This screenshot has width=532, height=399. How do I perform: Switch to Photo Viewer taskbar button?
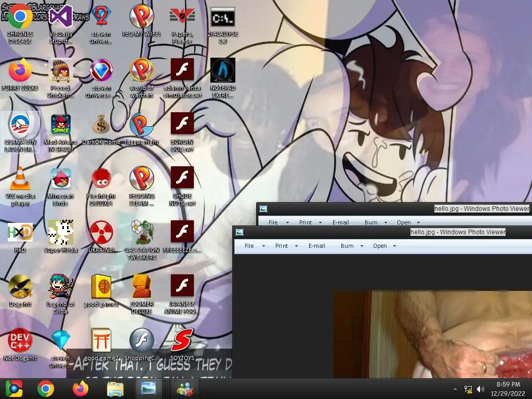(x=148, y=389)
